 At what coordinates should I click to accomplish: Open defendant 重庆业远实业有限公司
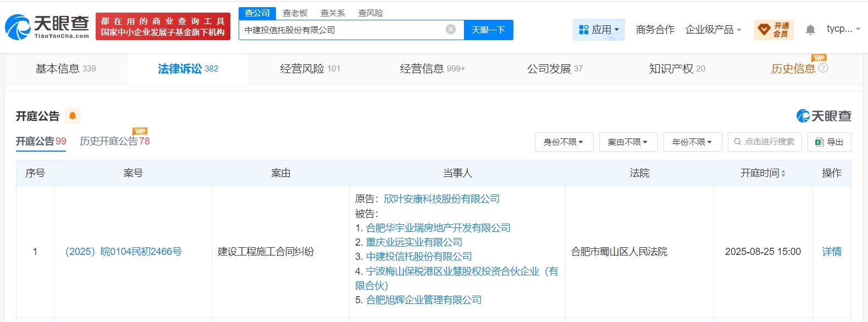pyautogui.click(x=414, y=242)
